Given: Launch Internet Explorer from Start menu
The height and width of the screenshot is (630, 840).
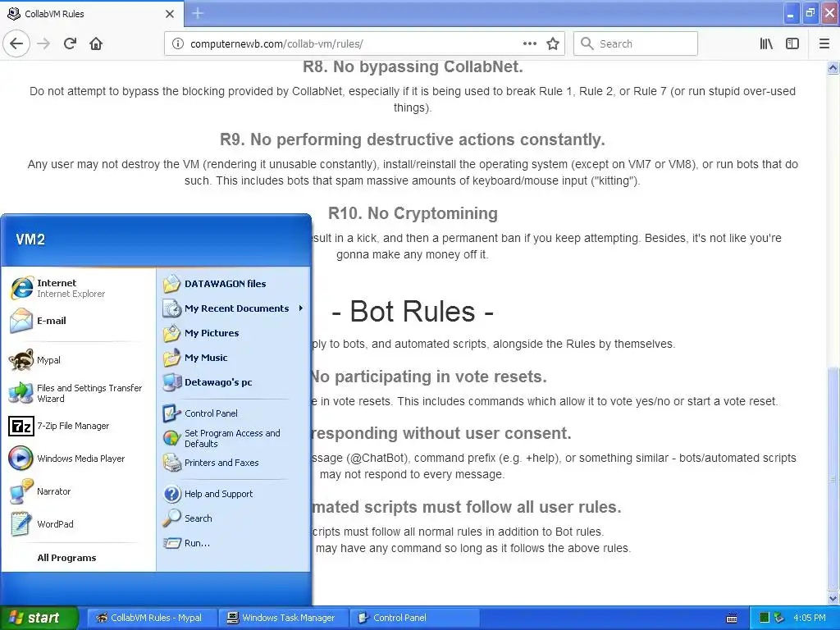Looking at the screenshot, I should coord(78,288).
